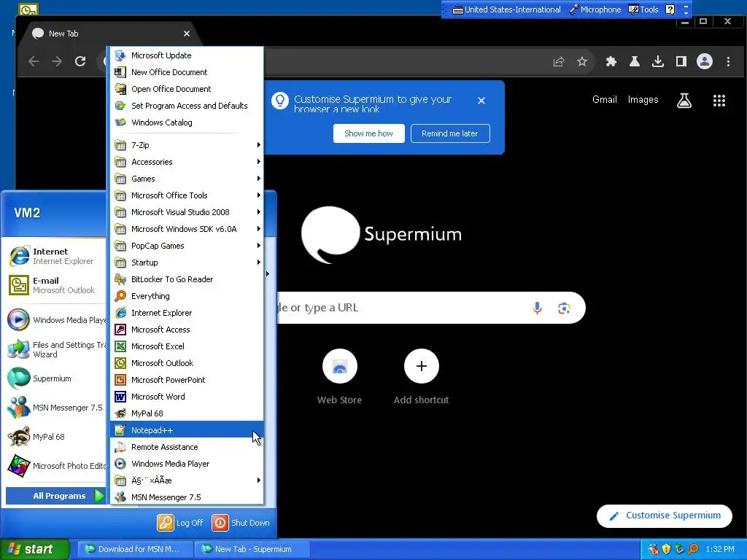The width and height of the screenshot is (747, 560).
Task: Click the Customise Supermium button
Action: coord(664,516)
